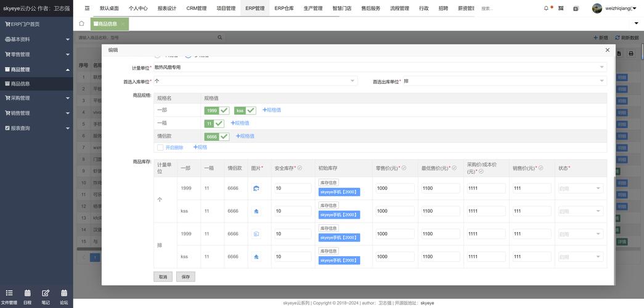Screen dimensions: 644x308
Task: Click the image icon in first stock row
Action: coord(256,188)
